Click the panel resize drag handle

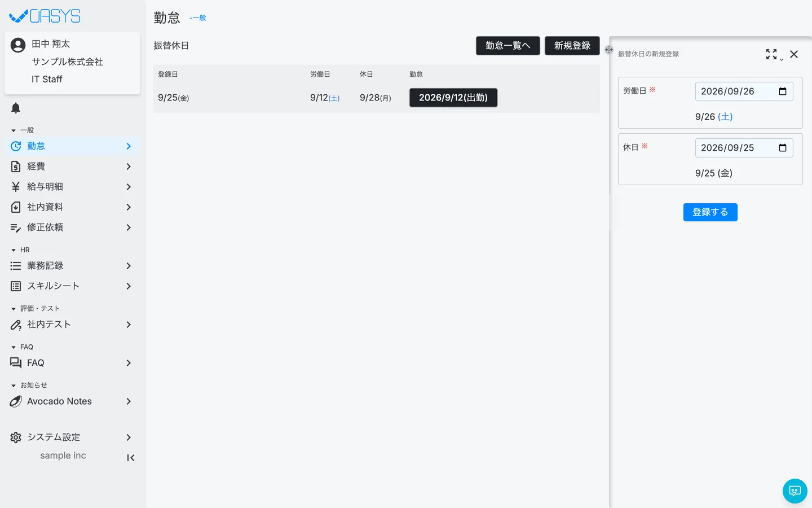pos(609,50)
